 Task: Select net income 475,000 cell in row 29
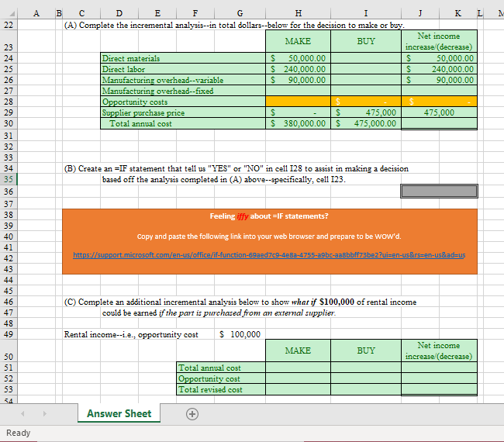439,112
